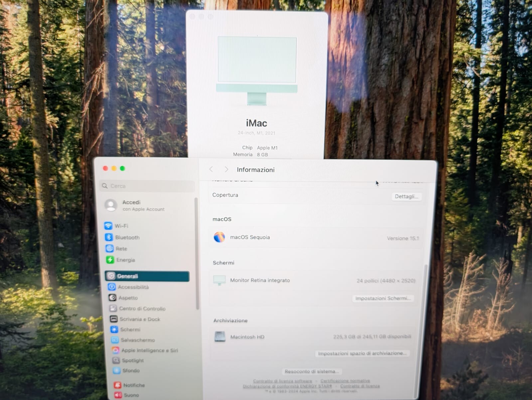Viewport: 532px width, 400px height.
Task: Click "24 pollici (4480 × 2520)" value
Action: (386, 281)
